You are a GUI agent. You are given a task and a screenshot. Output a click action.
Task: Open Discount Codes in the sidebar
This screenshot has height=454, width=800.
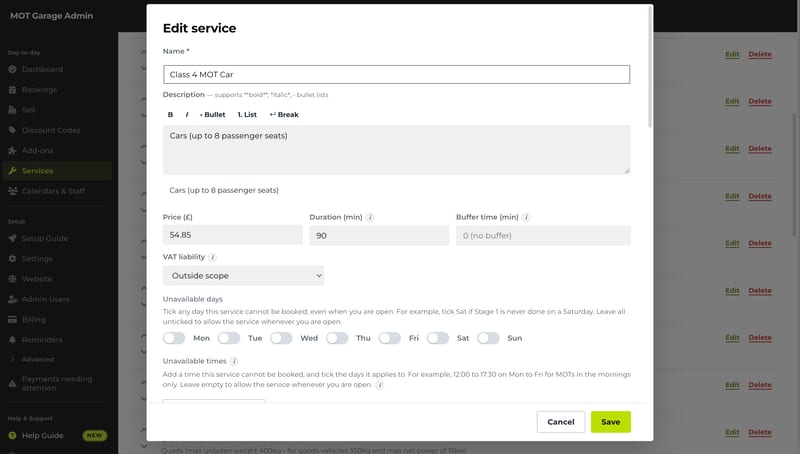pyautogui.click(x=51, y=131)
